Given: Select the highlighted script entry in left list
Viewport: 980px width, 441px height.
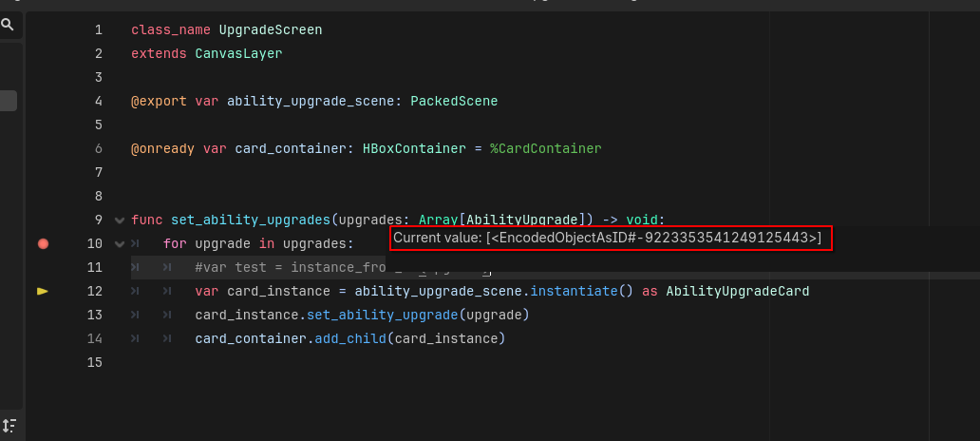Looking at the screenshot, I should click(9, 101).
